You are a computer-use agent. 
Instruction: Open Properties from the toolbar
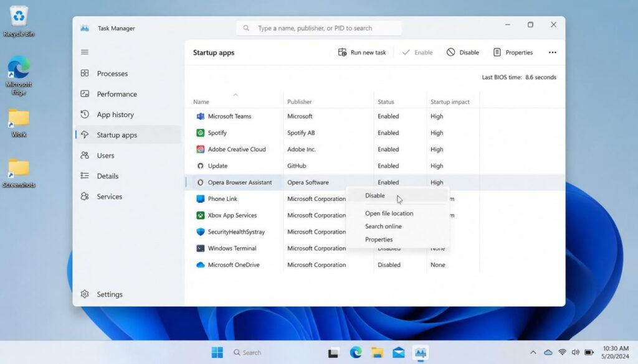(513, 52)
